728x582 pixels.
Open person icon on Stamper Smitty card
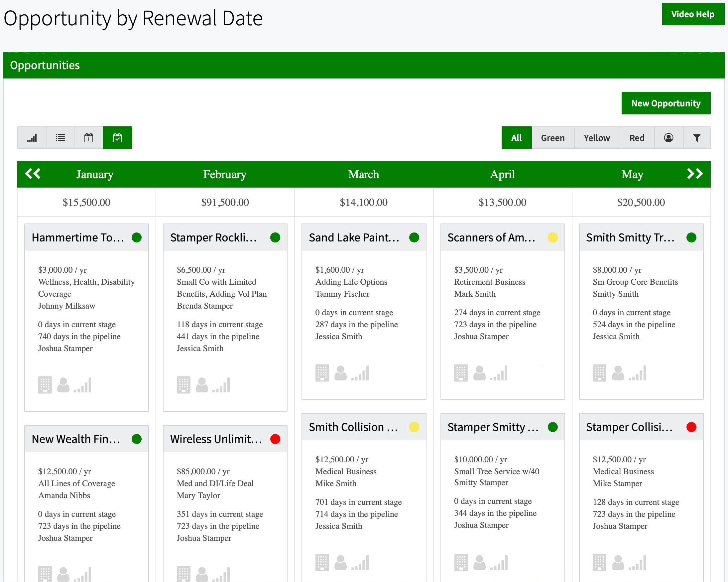(x=479, y=563)
